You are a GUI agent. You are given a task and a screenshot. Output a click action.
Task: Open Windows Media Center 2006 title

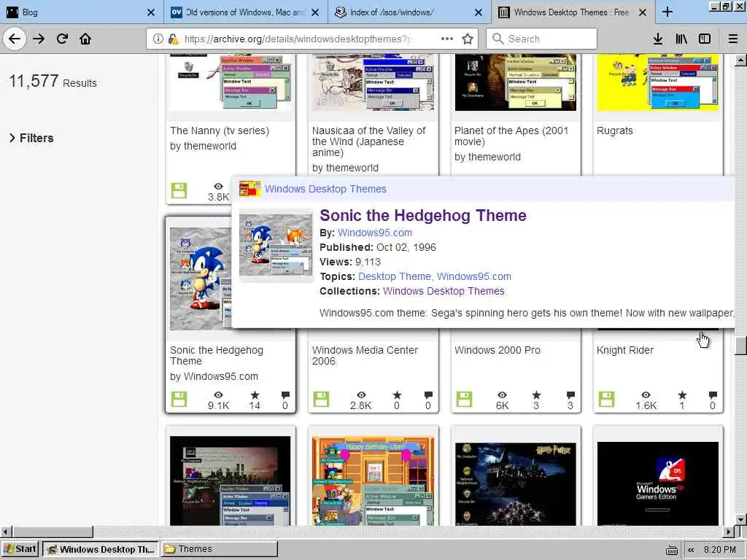point(365,356)
